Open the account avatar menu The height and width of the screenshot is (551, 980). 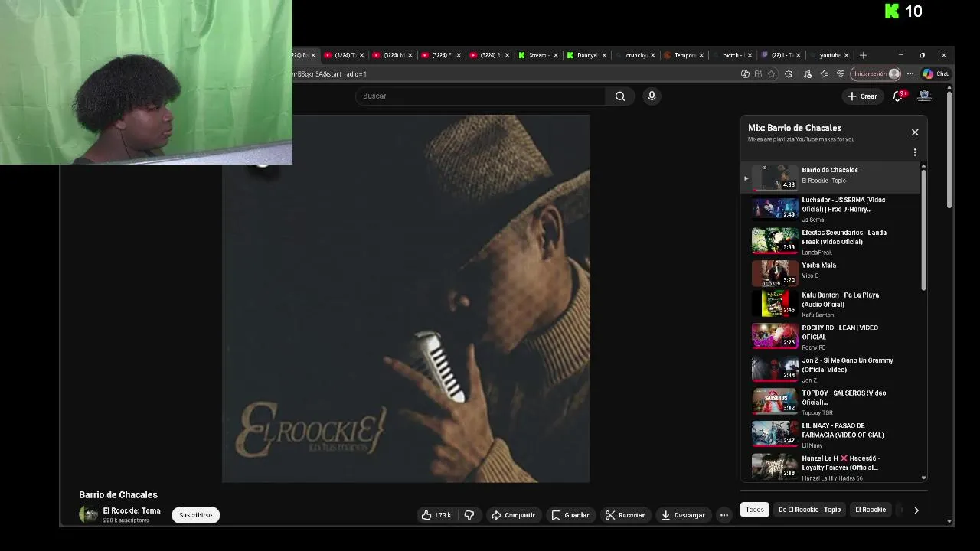pyautogui.click(x=924, y=96)
